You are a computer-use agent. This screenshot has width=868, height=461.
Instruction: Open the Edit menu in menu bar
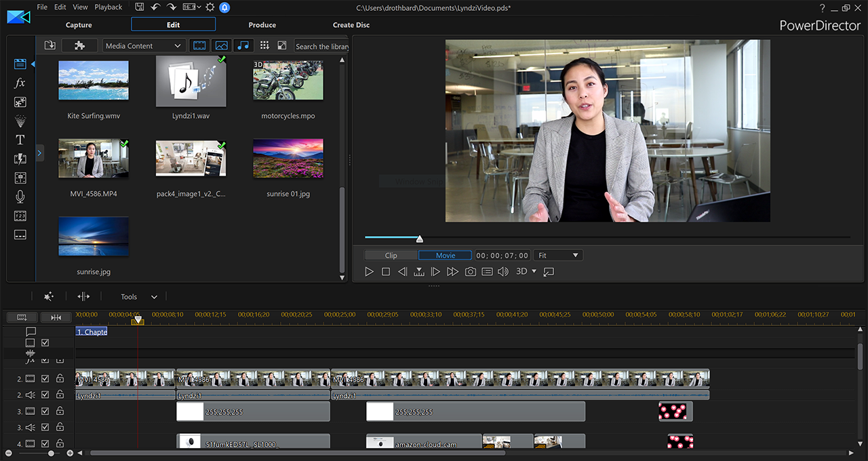tap(60, 7)
